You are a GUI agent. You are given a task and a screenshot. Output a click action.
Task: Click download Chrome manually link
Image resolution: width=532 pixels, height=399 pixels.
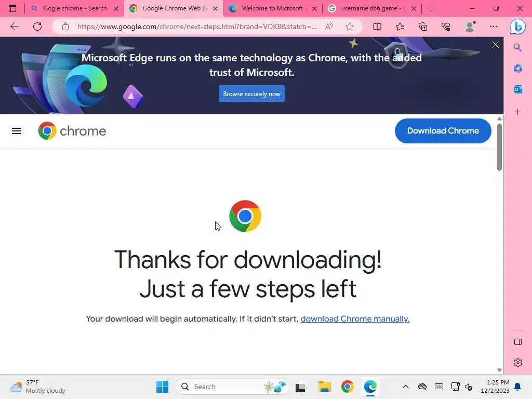pos(355,318)
